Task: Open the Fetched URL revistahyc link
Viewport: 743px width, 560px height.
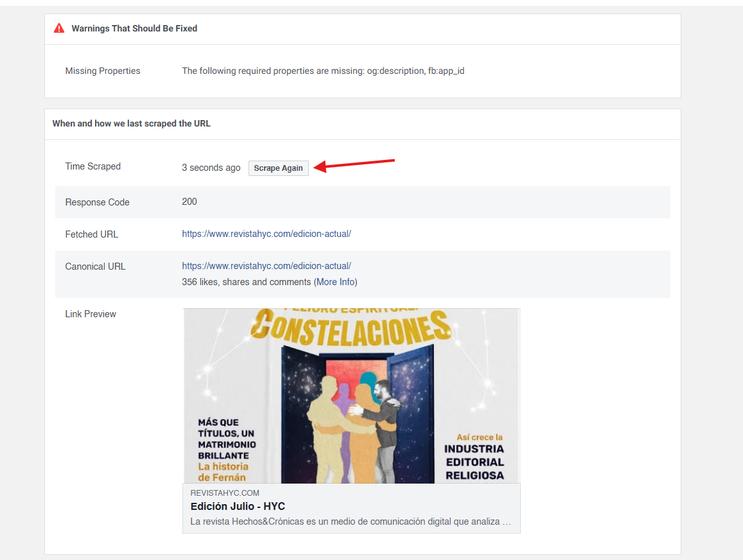Action: [267, 234]
